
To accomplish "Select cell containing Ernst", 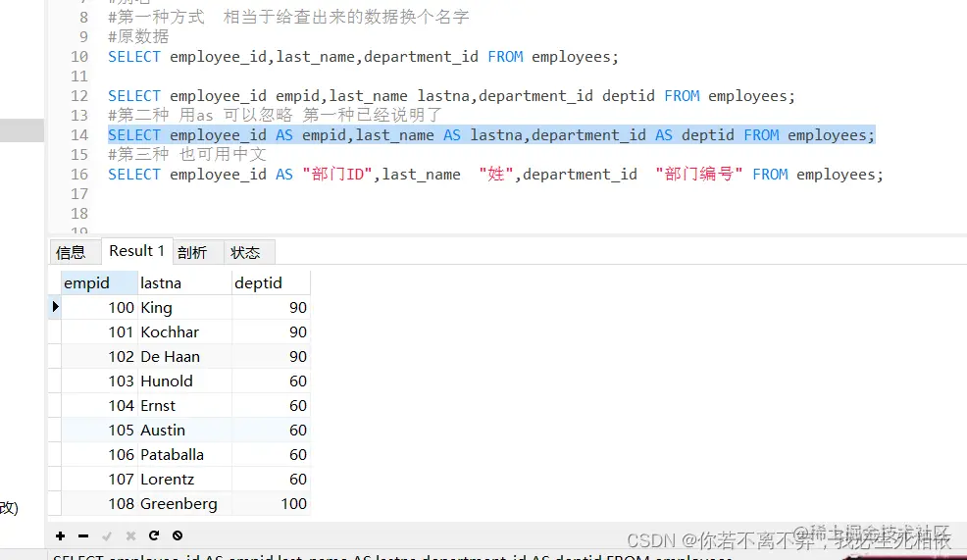I will (x=185, y=406).
